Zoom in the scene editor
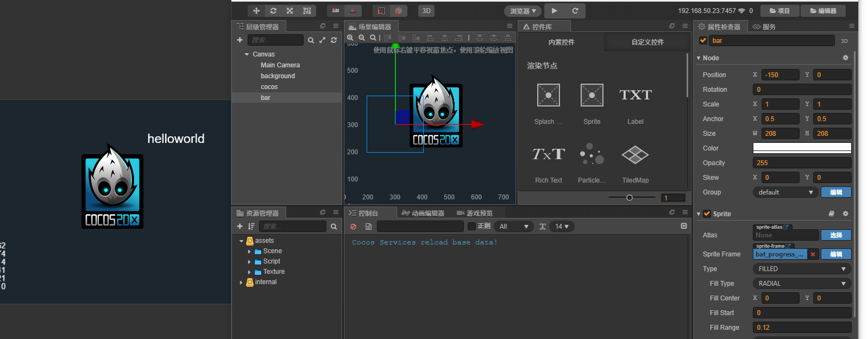Image resolution: width=868 pixels, height=339 pixels. point(350,37)
